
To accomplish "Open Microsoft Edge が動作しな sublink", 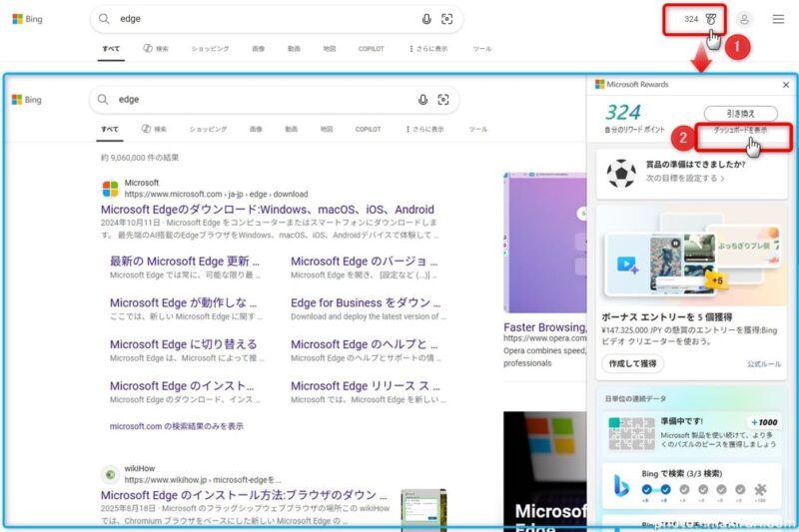I will (x=184, y=302).
